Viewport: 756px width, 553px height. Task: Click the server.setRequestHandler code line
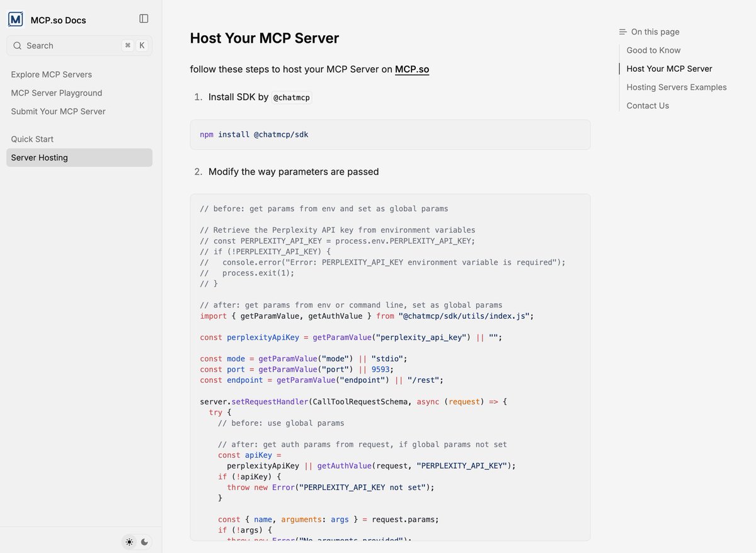pos(353,402)
